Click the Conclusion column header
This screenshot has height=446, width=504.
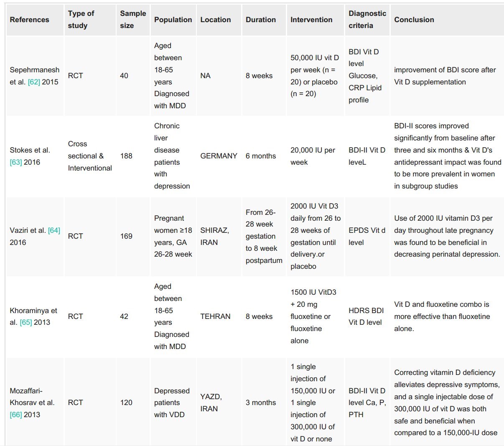coord(414,20)
